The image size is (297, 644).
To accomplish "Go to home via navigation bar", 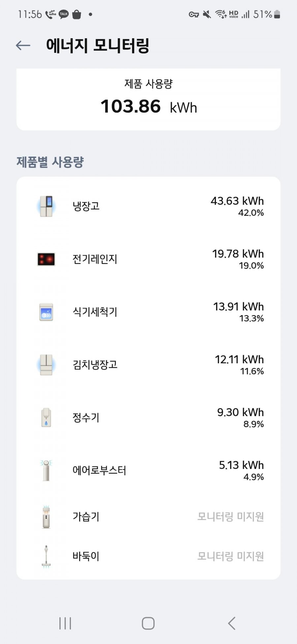I will 148,623.
